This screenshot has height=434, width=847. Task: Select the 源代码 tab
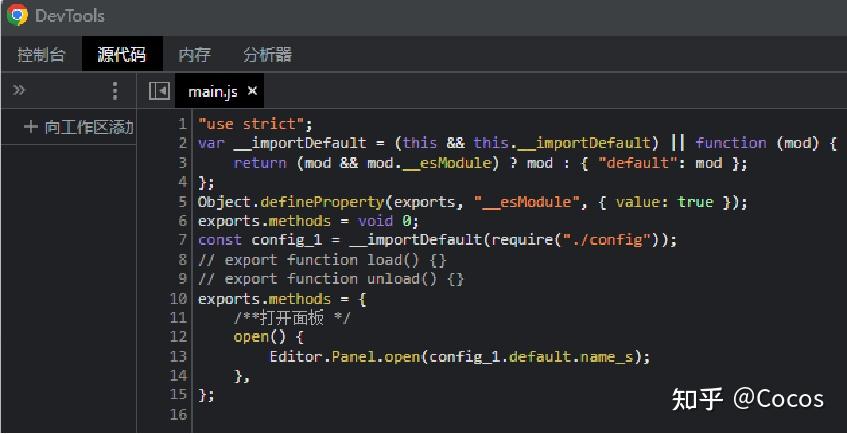[122, 55]
